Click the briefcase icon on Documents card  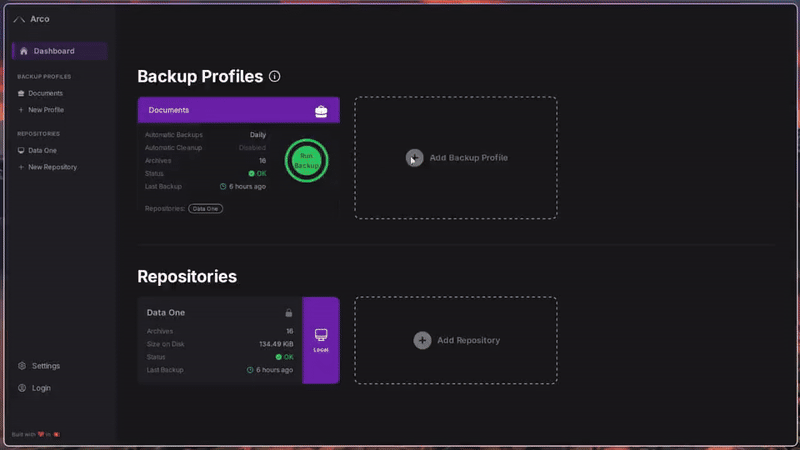point(321,111)
